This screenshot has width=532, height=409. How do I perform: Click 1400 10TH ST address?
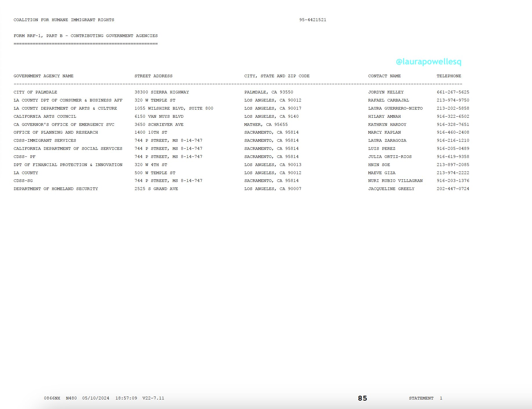click(151, 132)
